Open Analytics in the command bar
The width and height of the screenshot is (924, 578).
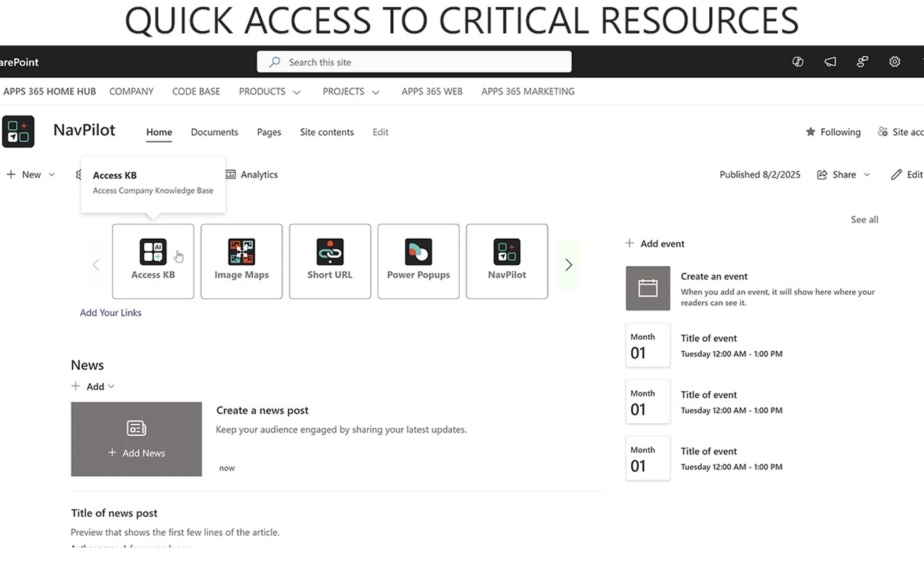(x=259, y=175)
